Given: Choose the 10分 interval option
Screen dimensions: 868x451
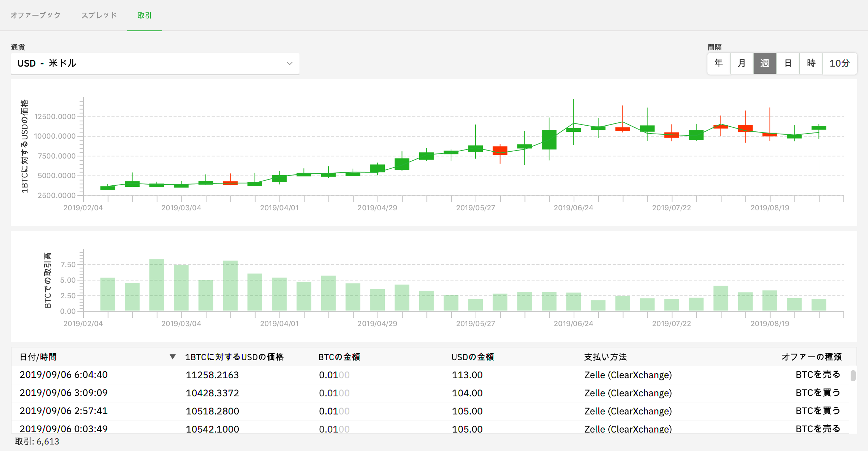Looking at the screenshot, I should 839,63.
